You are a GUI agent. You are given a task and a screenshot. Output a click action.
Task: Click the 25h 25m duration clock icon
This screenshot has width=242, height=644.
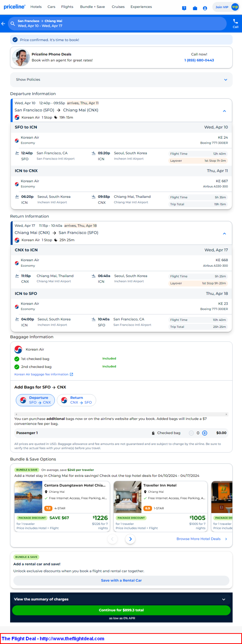coord(56,240)
